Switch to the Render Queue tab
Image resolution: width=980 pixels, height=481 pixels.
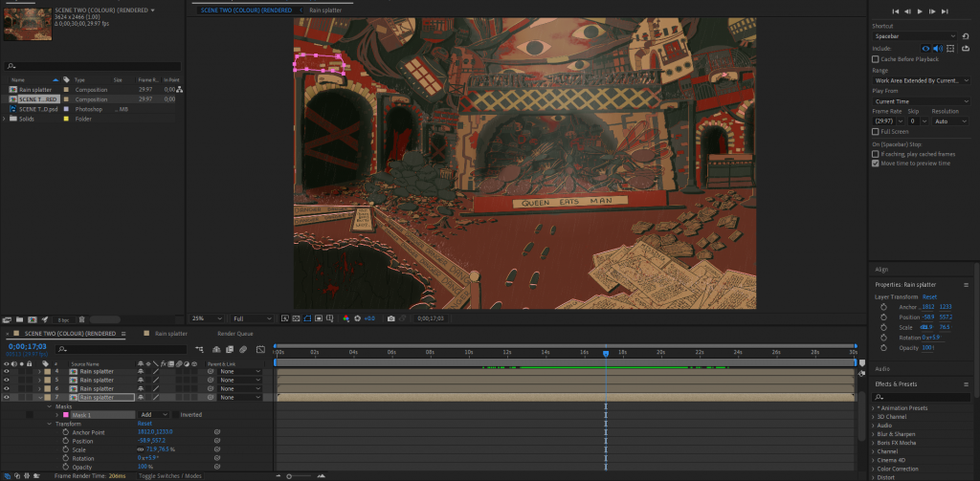(235, 334)
